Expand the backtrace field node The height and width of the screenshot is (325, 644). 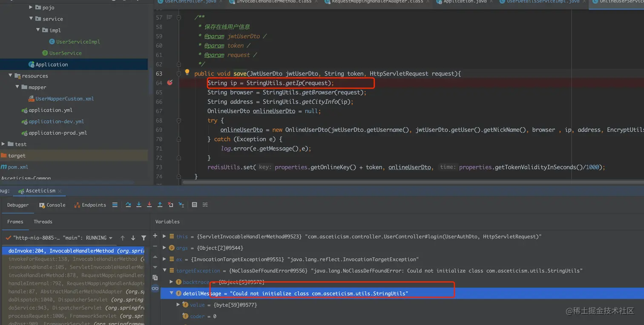pos(172,282)
